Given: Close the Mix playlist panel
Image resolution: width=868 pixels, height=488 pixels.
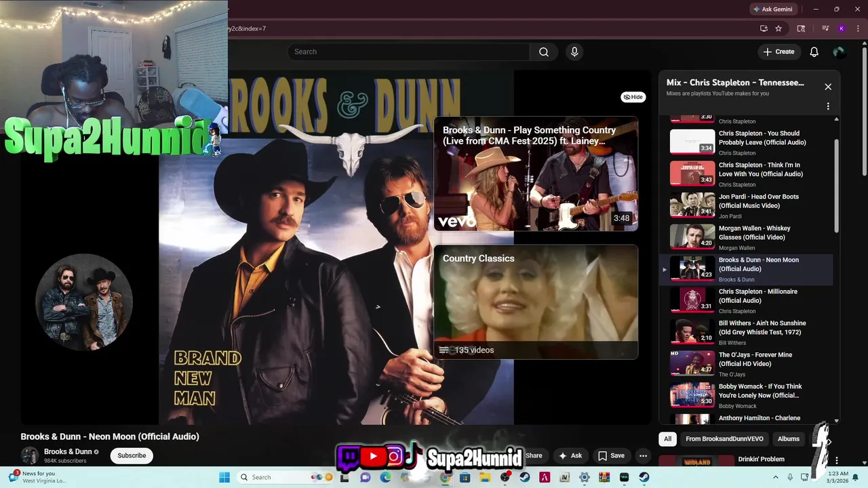Looking at the screenshot, I should pos(828,87).
